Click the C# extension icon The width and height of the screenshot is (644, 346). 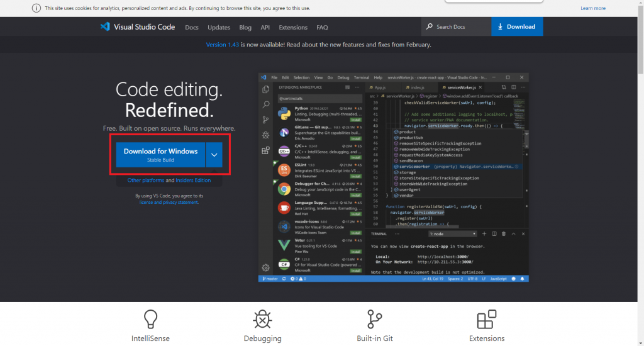coord(284,264)
